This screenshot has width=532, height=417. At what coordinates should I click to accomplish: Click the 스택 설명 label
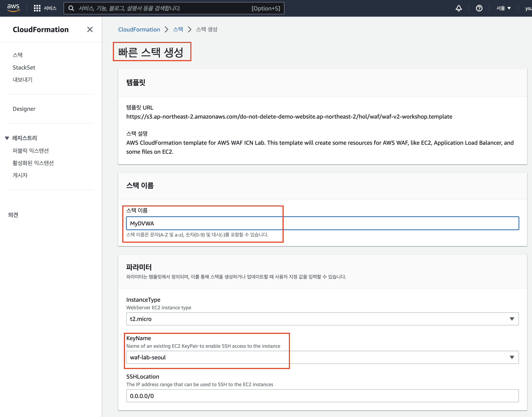click(x=137, y=133)
